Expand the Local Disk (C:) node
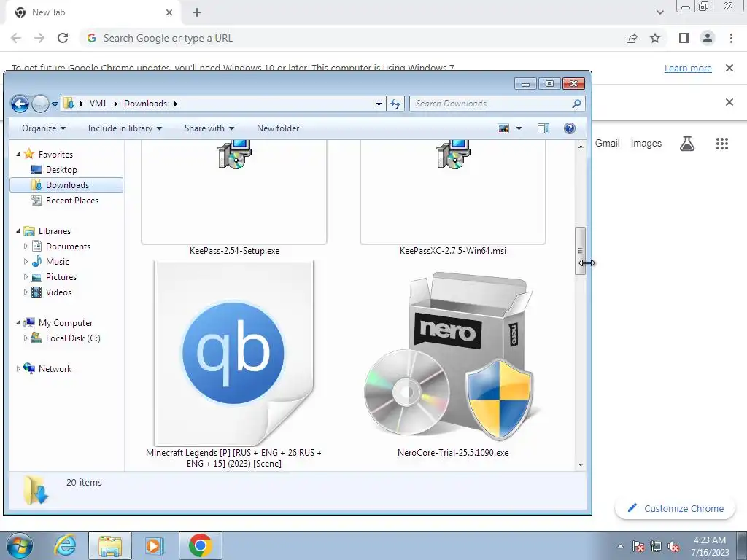 [26, 338]
